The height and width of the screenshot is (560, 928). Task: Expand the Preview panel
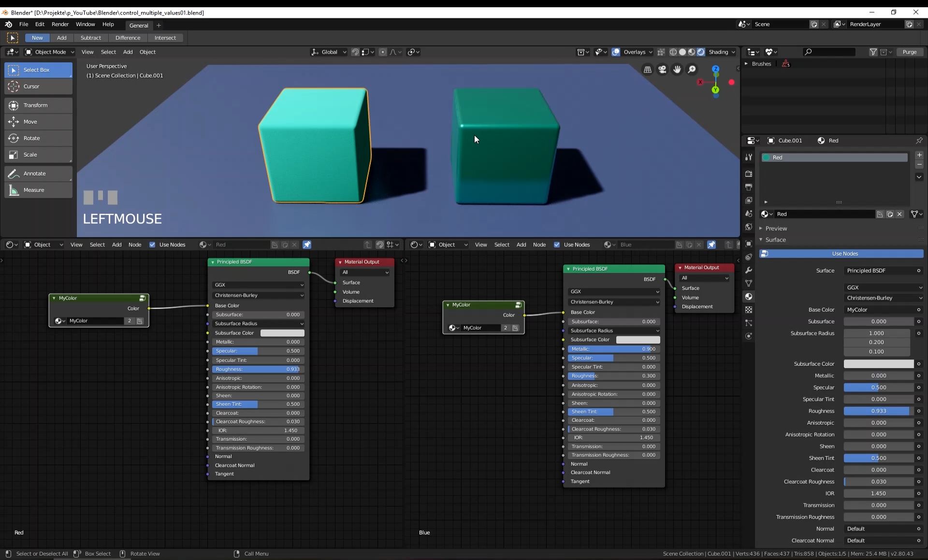[x=776, y=229]
